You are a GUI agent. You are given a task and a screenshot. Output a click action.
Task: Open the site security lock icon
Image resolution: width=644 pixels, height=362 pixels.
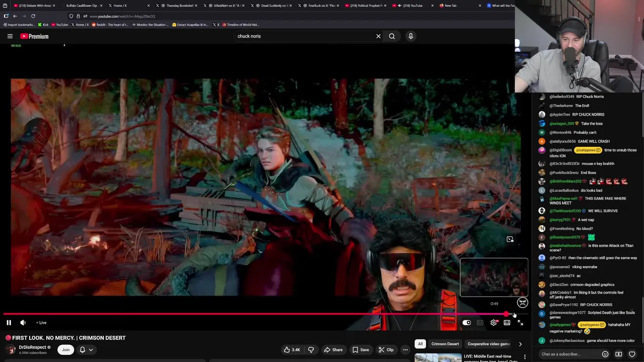click(x=78, y=16)
